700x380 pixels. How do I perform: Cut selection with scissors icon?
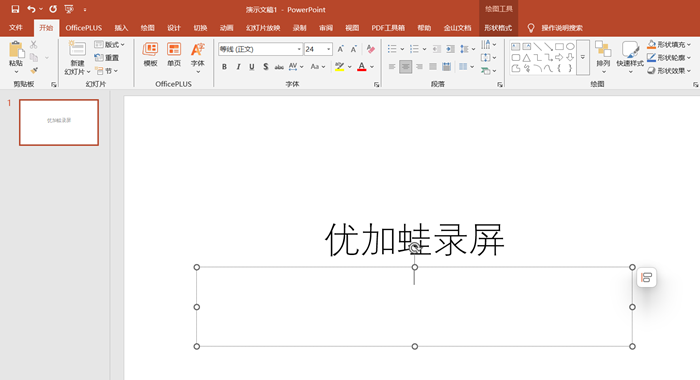[33, 45]
